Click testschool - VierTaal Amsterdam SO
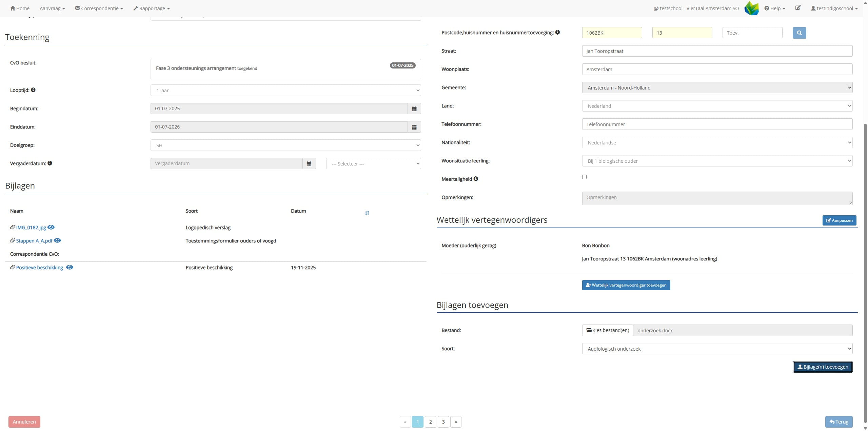Screen dimensions: 868x431 point(696,8)
